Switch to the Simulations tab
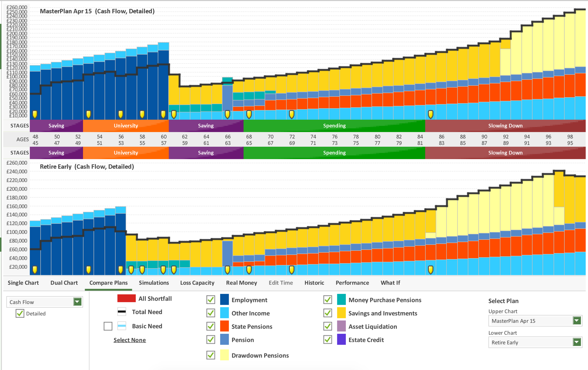The height and width of the screenshot is (370, 588). pos(154,283)
